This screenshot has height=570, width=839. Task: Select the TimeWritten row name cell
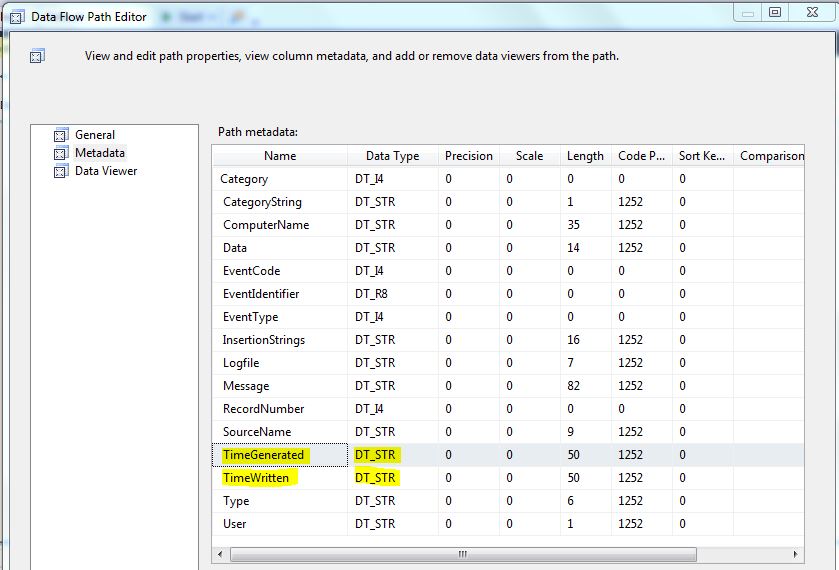[x=256, y=478]
